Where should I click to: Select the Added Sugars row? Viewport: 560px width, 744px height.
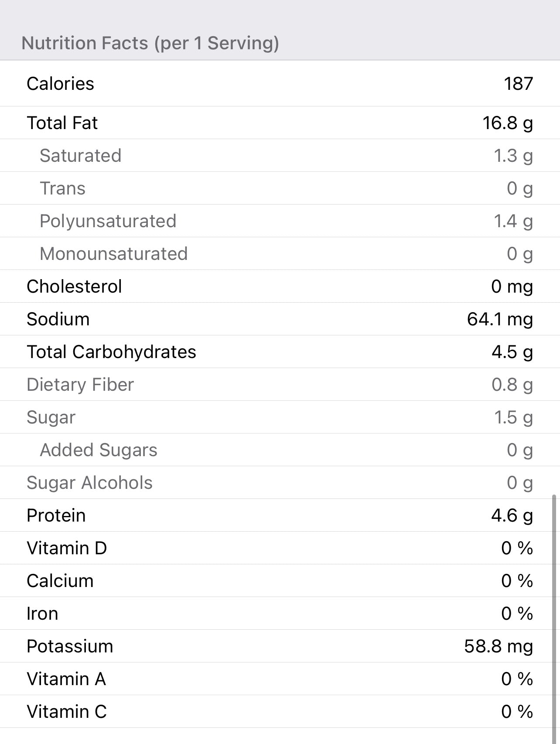coord(279,450)
